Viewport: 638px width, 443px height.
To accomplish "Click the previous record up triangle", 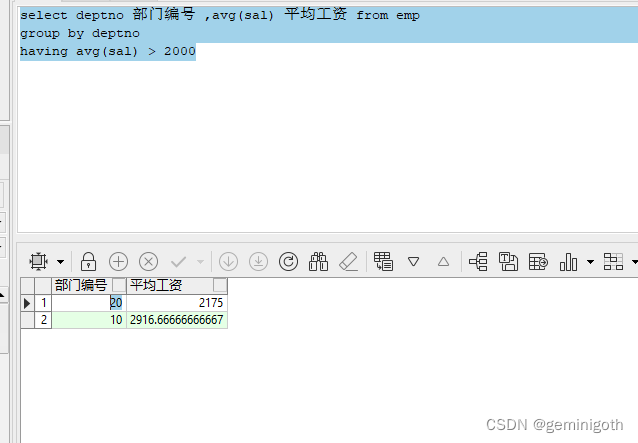I will pyautogui.click(x=444, y=261).
